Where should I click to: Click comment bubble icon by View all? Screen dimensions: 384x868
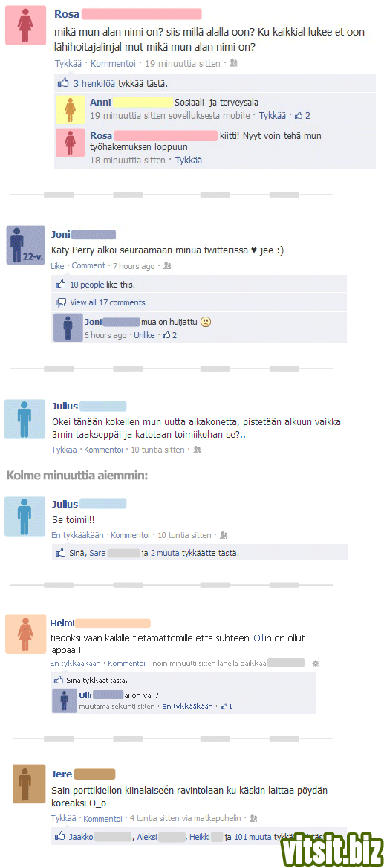tap(62, 302)
